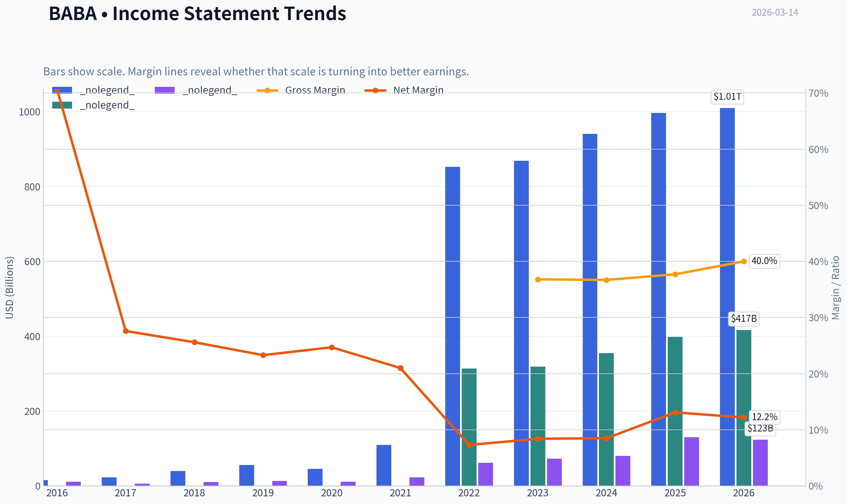The width and height of the screenshot is (847, 504).
Task: Click the 1000 tick on the USD axis
Action: (x=29, y=112)
